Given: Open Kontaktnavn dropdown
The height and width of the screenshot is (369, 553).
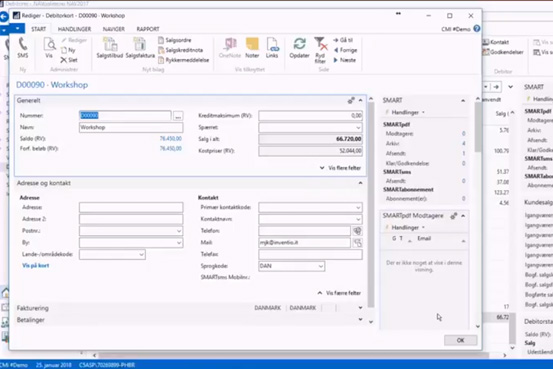Looking at the screenshot, I should point(358,219).
